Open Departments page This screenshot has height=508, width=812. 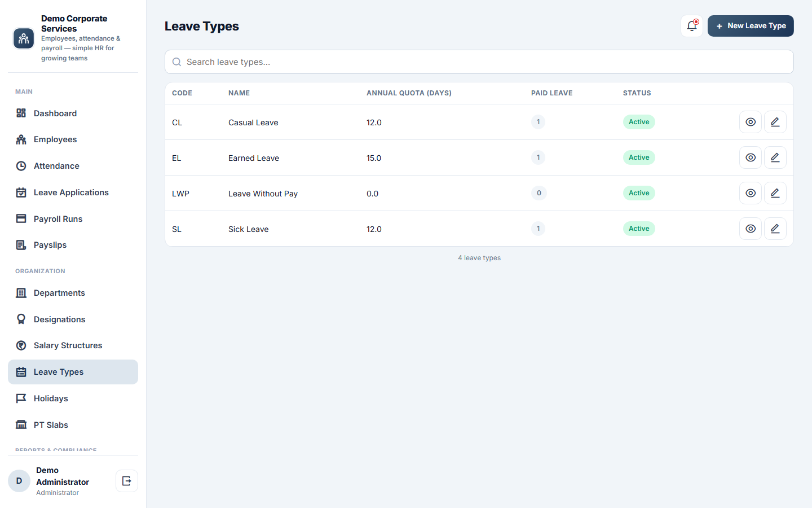[73, 293]
